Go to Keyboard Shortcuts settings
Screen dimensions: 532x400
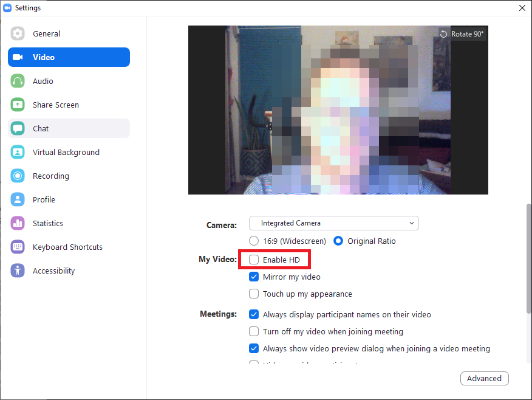[x=67, y=247]
